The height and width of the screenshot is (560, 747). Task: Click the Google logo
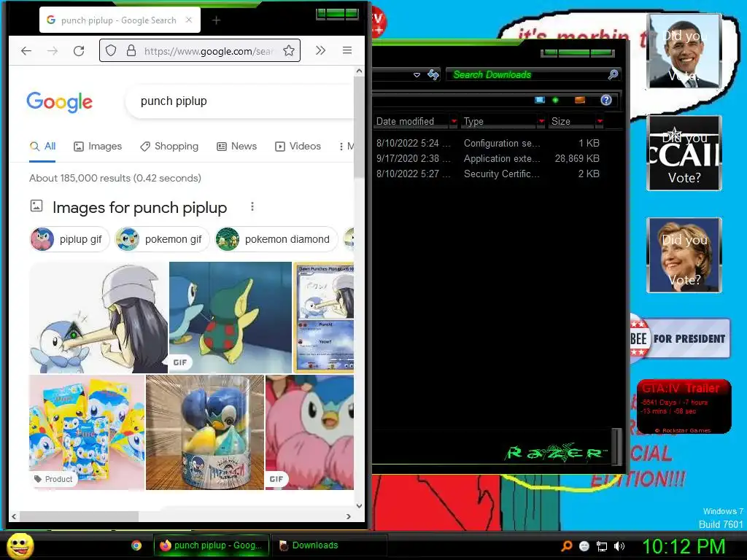60,101
